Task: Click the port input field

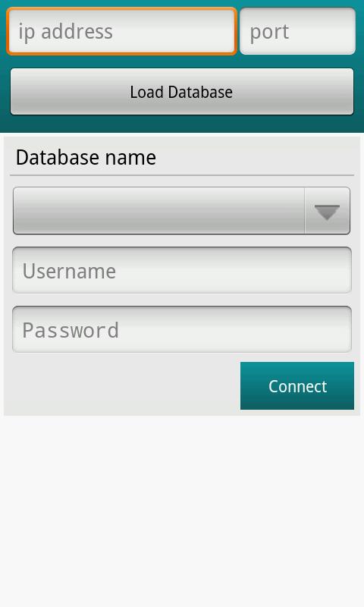Action: pos(297,31)
